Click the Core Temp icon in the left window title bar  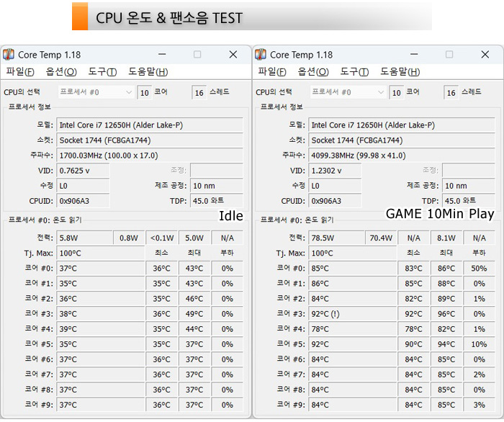pos(8,55)
